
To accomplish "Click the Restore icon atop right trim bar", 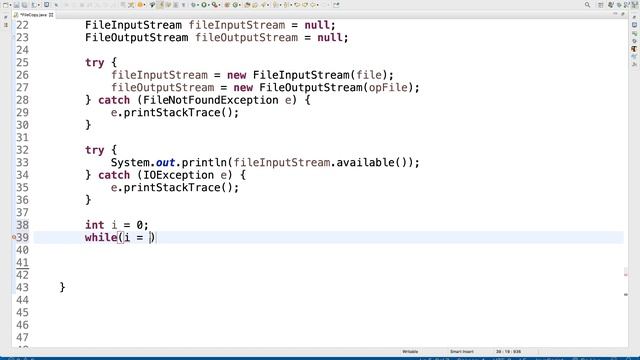I will (x=634, y=17).
